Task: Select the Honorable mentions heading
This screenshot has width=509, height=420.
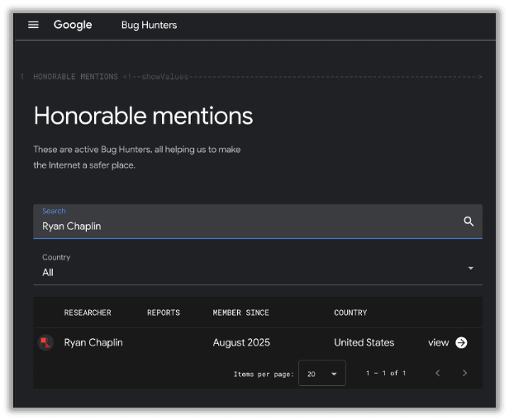Action: (143, 116)
